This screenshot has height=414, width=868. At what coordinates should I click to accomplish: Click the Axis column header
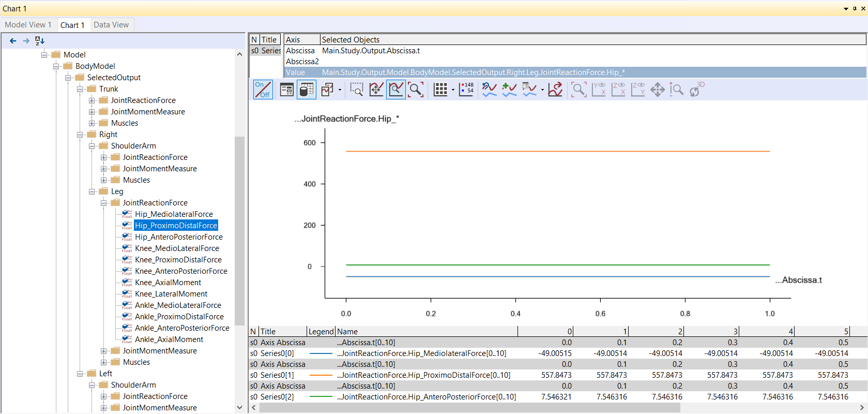click(302, 40)
